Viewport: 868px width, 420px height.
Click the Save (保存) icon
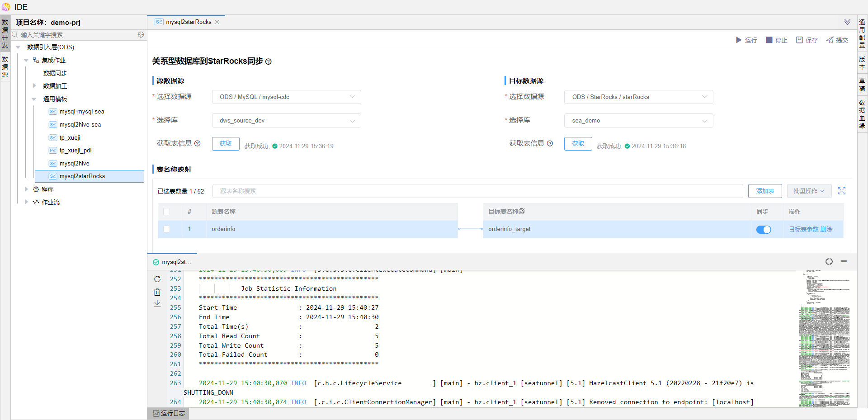coord(799,40)
